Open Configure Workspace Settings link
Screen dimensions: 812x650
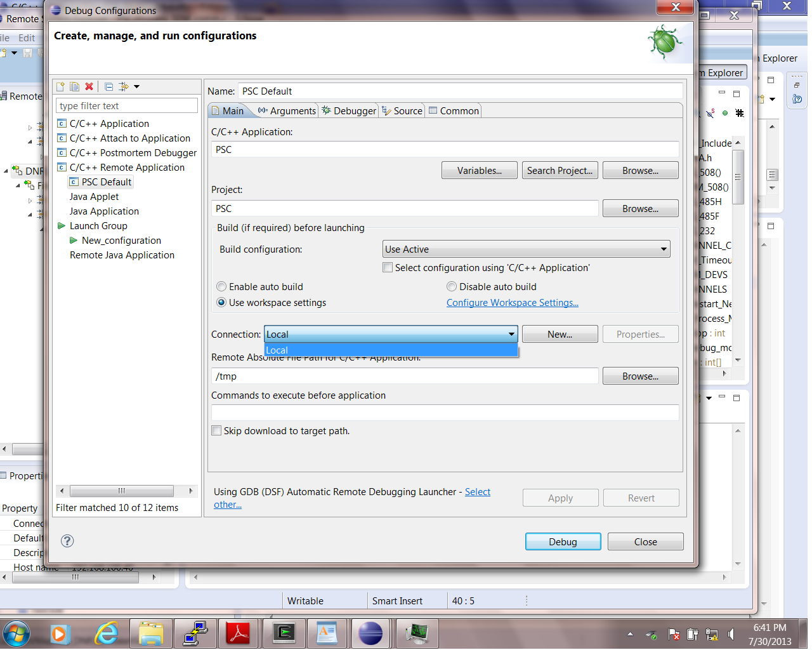click(513, 303)
